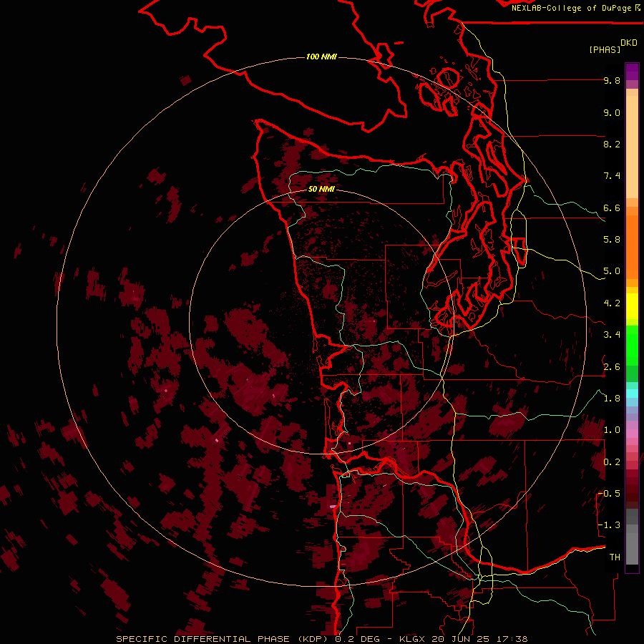Click the 4.2 scale value

612,303
